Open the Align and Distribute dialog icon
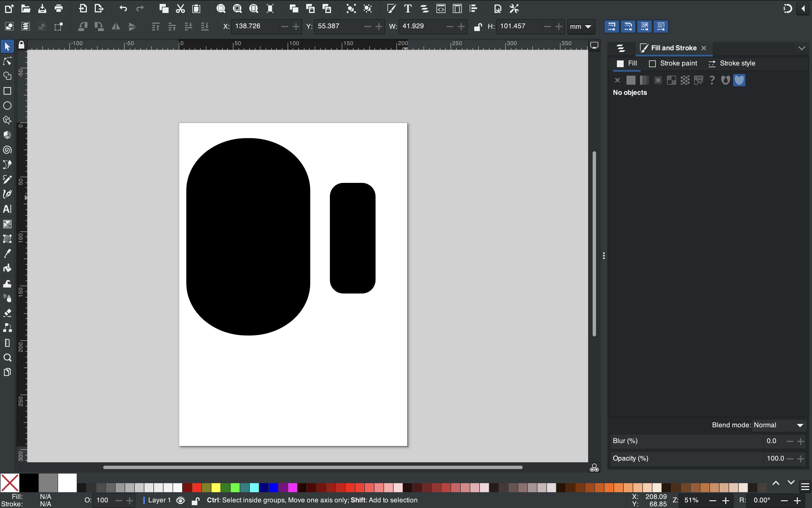This screenshot has height=508, width=812. point(473,9)
